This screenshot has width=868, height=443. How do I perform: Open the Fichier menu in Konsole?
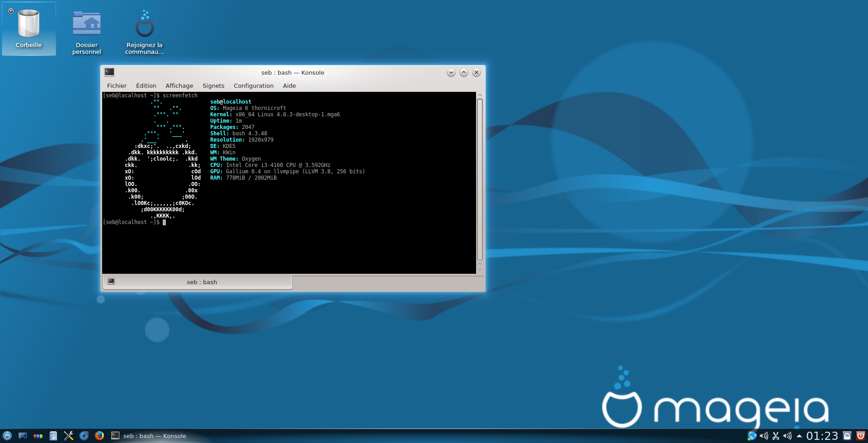pos(117,86)
